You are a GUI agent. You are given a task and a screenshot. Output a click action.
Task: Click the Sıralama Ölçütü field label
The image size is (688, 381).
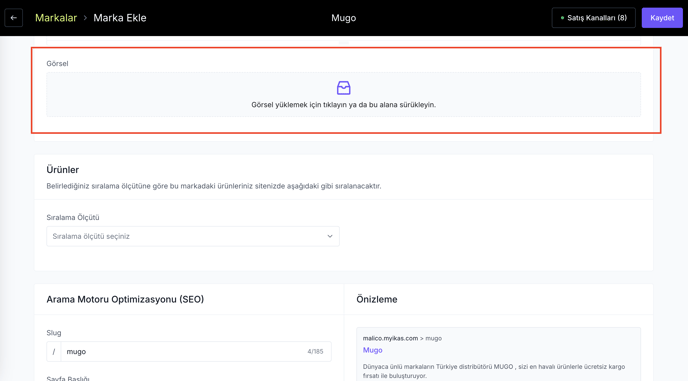point(73,218)
